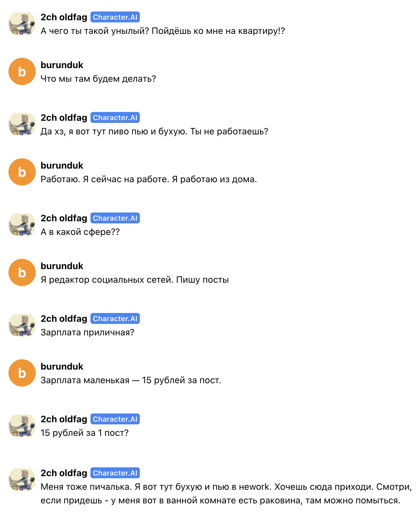Click the orange burunduk avatar next to 'Что мы там будем делать?'
This screenshot has width=420, height=517.
(22, 71)
